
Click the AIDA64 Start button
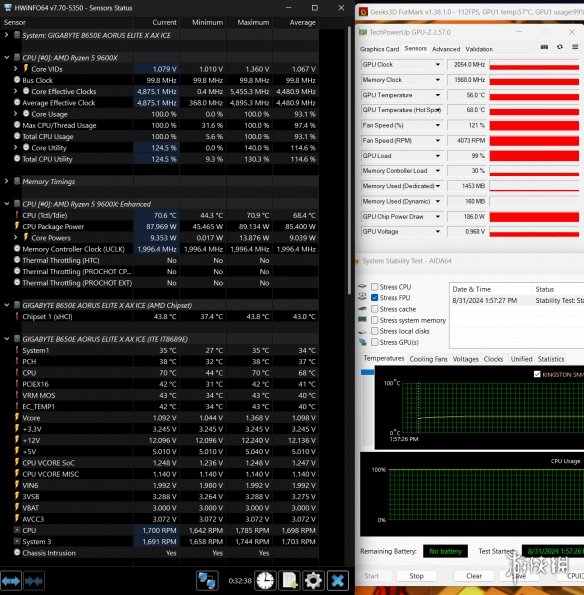click(371, 576)
